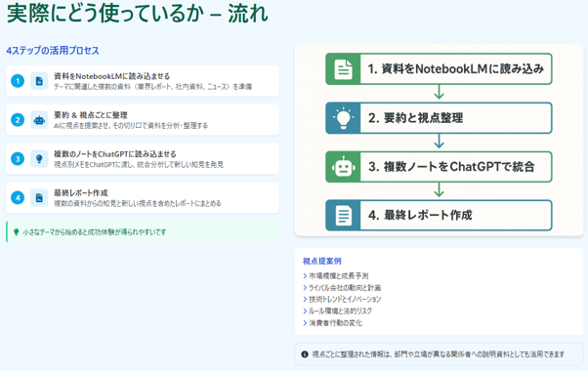The image size is (588, 371).
Task: Click the chevron before 消費者行動の変化
Action: pyautogui.click(x=305, y=323)
